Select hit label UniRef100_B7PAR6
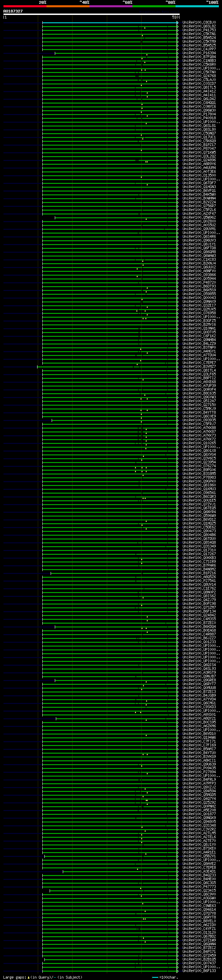Image resolution: width=222 pixels, height=980 pixels. (x=199, y=565)
